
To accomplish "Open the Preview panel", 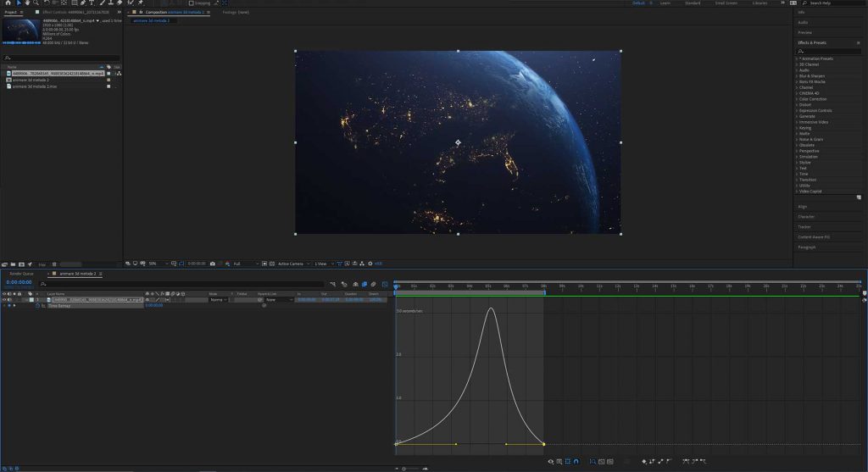I will (x=805, y=33).
